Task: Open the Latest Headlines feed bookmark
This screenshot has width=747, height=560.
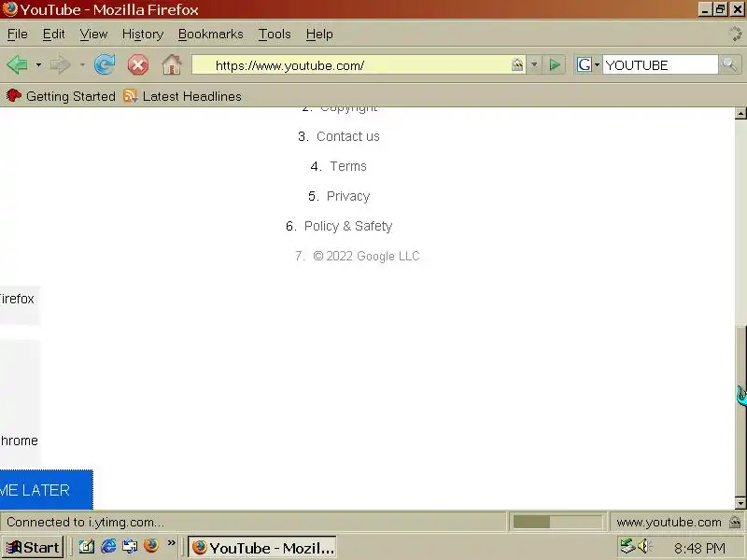Action: click(182, 96)
